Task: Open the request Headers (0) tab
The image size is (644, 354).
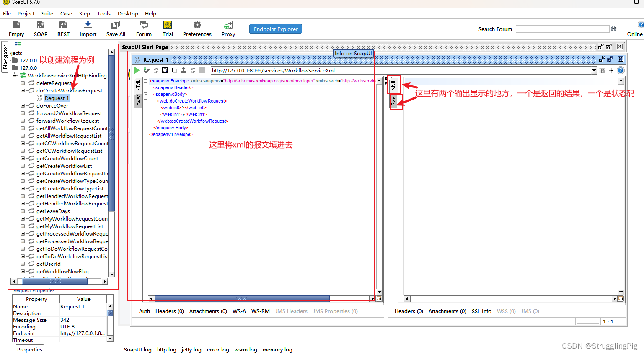Action: pyautogui.click(x=170, y=311)
